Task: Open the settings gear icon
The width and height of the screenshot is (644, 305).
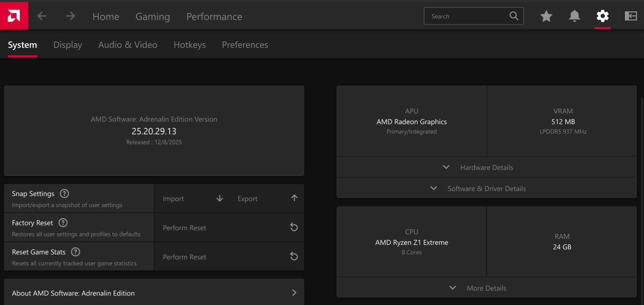Action: [x=603, y=16]
